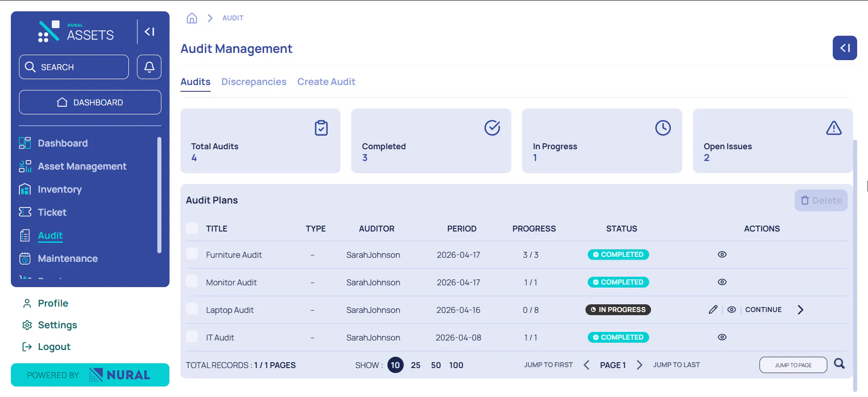Click the Total Audits clipboard icon
868x397 pixels.
click(x=321, y=128)
